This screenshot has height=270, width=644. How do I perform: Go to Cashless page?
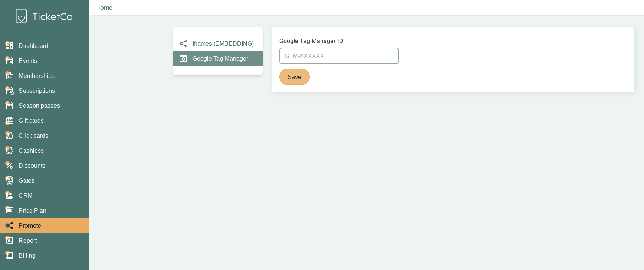pos(45,151)
